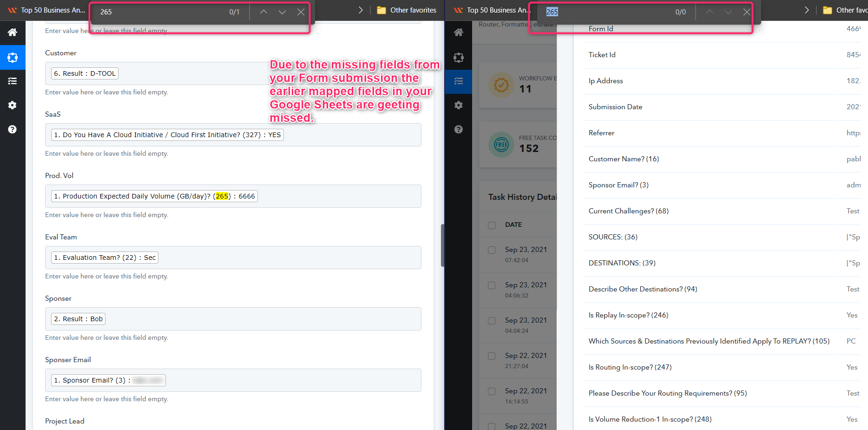
Task: Click into the SaaS mapping field
Action: point(233,135)
